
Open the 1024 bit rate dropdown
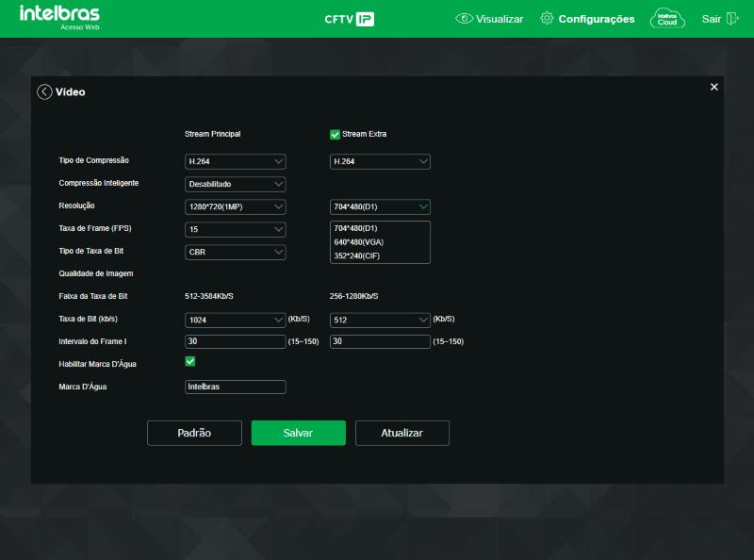point(235,320)
